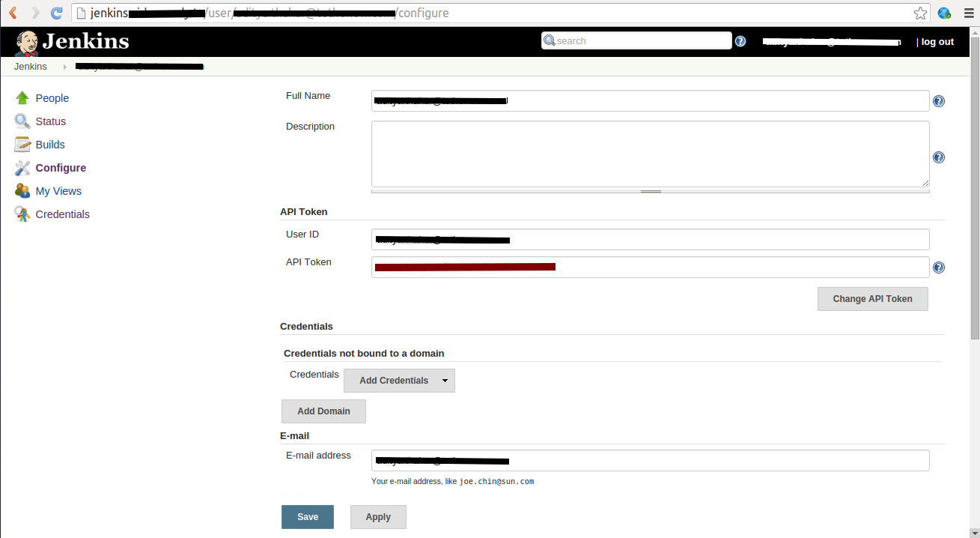Screen dimensions: 980x538
Task: Click the User ID field
Action: (651, 240)
